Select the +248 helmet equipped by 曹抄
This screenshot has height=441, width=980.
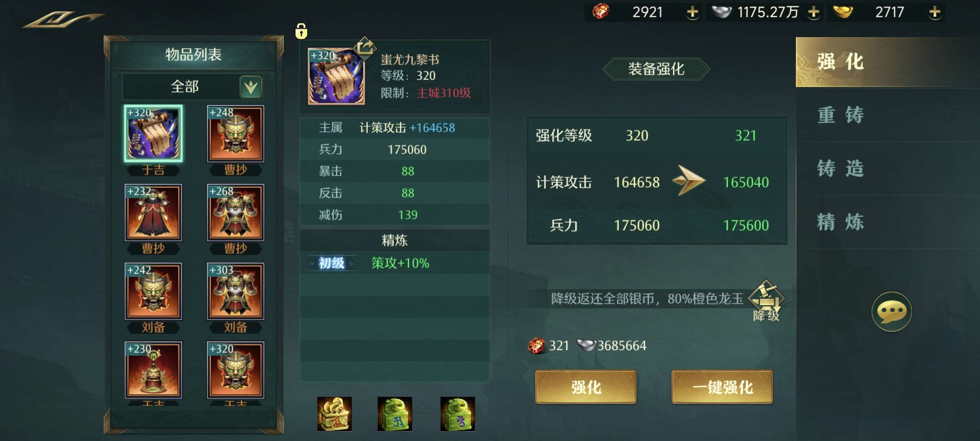[x=236, y=134]
